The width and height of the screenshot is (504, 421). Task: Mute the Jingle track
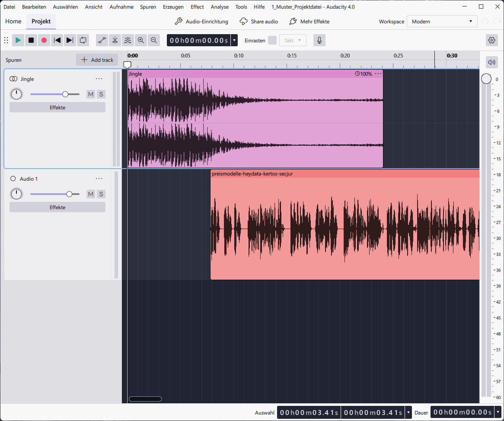tap(91, 94)
